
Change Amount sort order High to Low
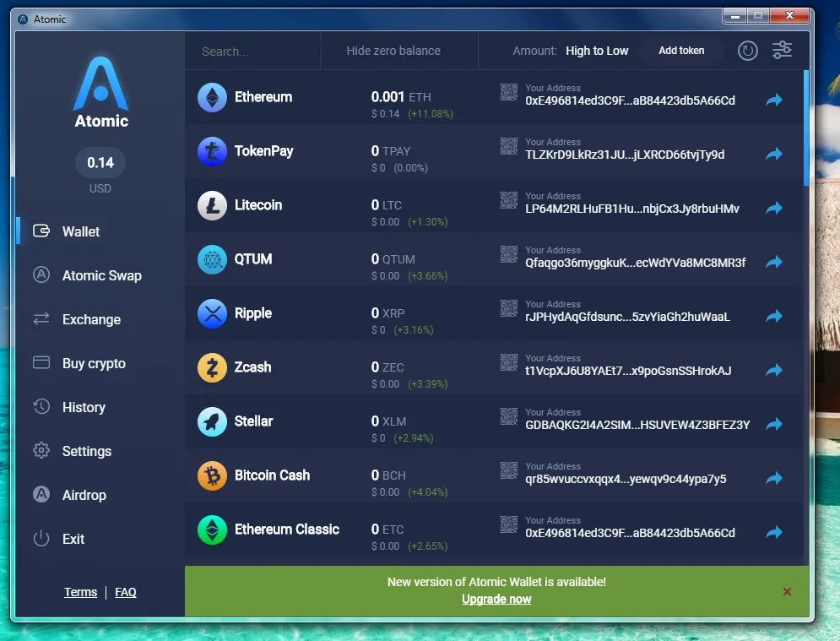tap(597, 51)
